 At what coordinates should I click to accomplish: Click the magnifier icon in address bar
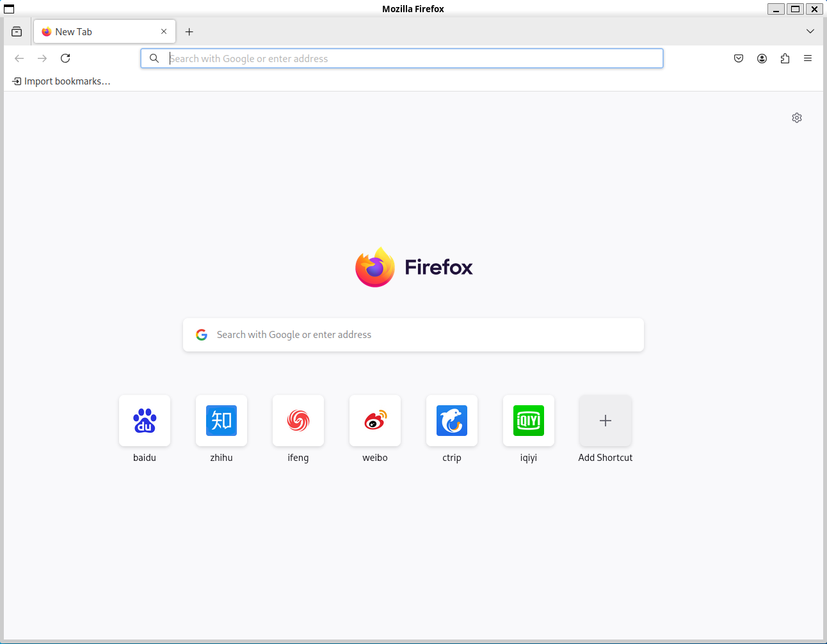click(154, 58)
